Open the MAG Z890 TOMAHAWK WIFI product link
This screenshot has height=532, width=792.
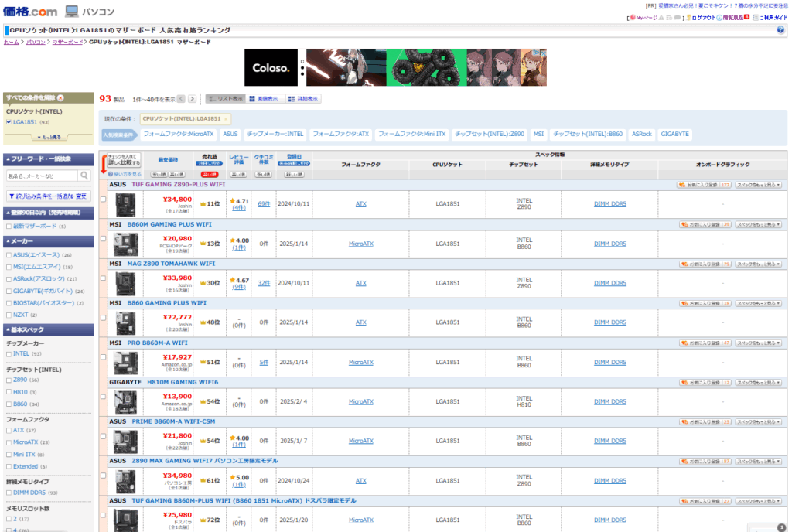171,264
